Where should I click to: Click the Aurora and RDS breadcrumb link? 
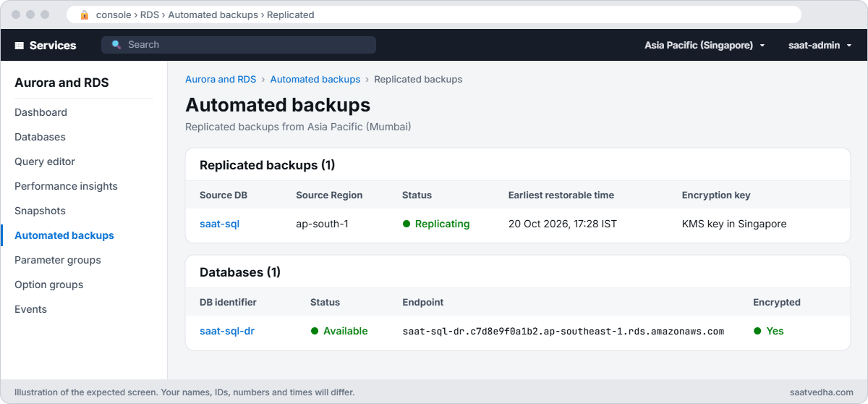click(x=221, y=79)
